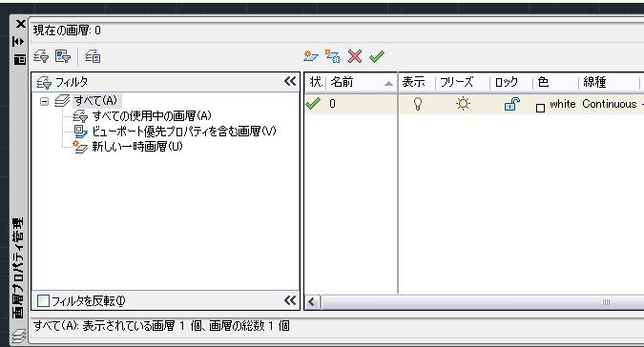The height and width of the screenshot is (347, 644).
Task: Click the 状 status column header
Action: 316,82
